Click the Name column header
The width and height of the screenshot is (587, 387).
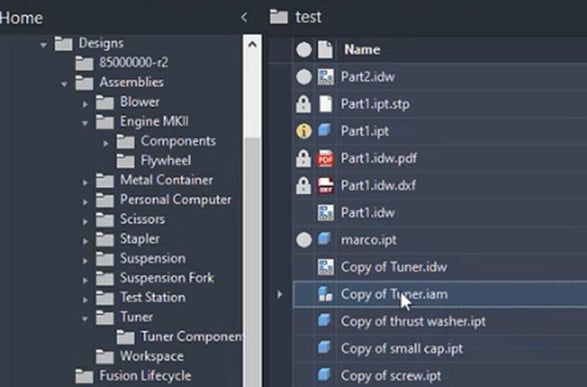[362, 49]
